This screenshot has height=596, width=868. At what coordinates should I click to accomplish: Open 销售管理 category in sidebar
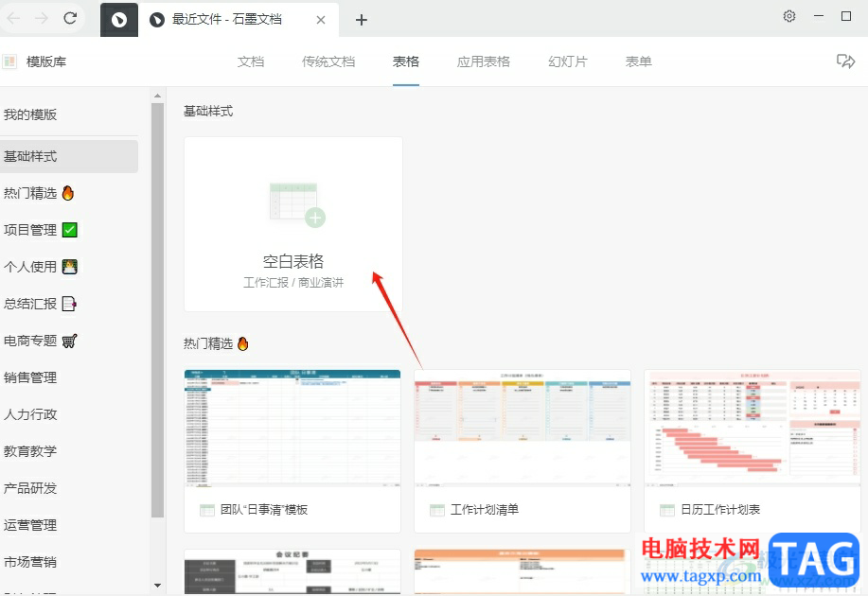[x=30, y=377]
